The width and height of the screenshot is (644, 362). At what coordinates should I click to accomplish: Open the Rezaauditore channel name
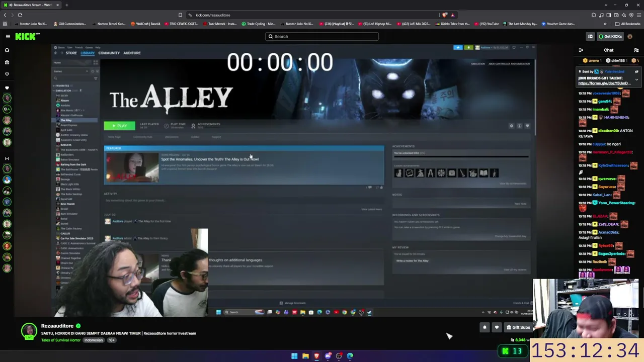pyautogui.click(x=57, y=326)
